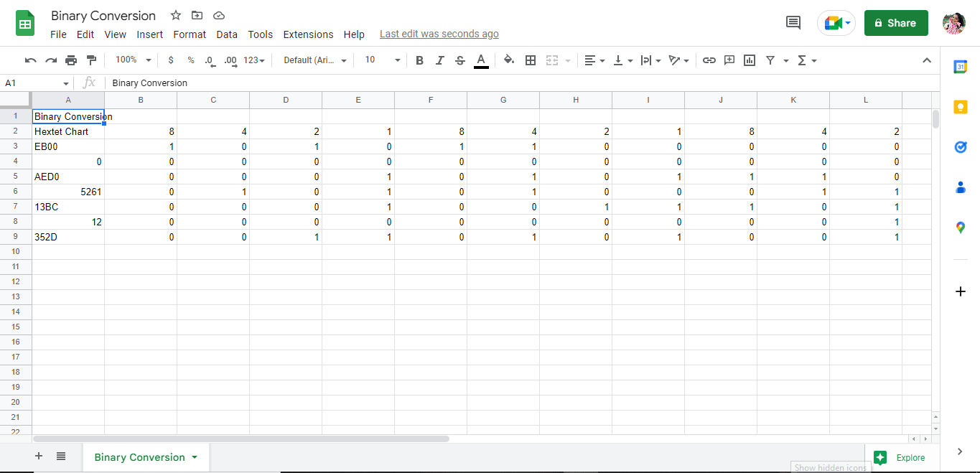Viewport: 980px width, 473px height.
Task: Click the Insert chart icon
Action: point(750,60)
